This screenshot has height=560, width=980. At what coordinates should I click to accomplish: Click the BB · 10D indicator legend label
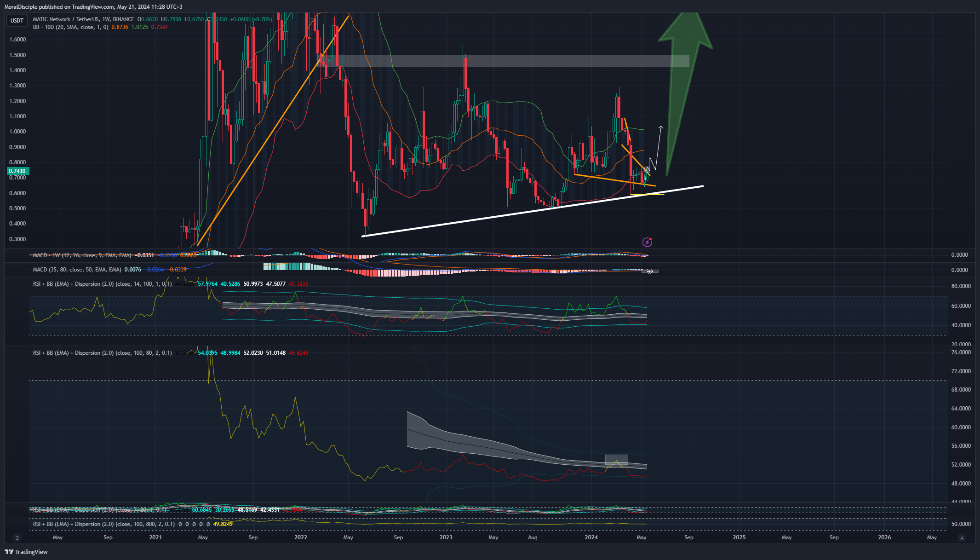tap(71, 27)
